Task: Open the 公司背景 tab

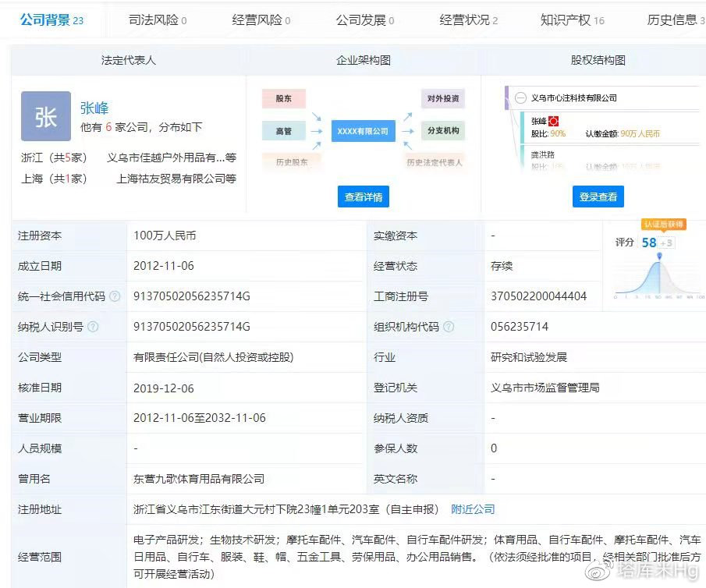Action: click(x=51, y=20)
